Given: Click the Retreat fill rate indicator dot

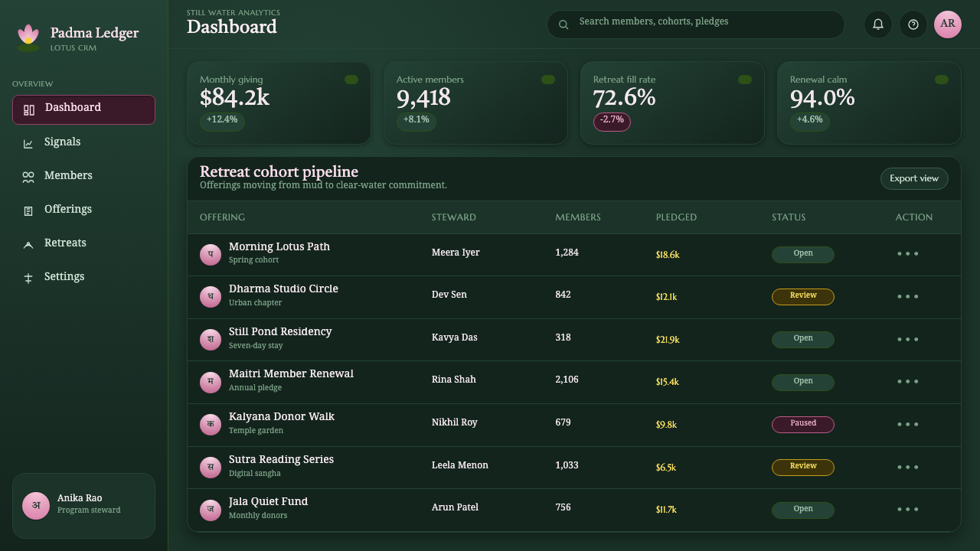Looking at the screenshot, I should click(x=745, y=80).
